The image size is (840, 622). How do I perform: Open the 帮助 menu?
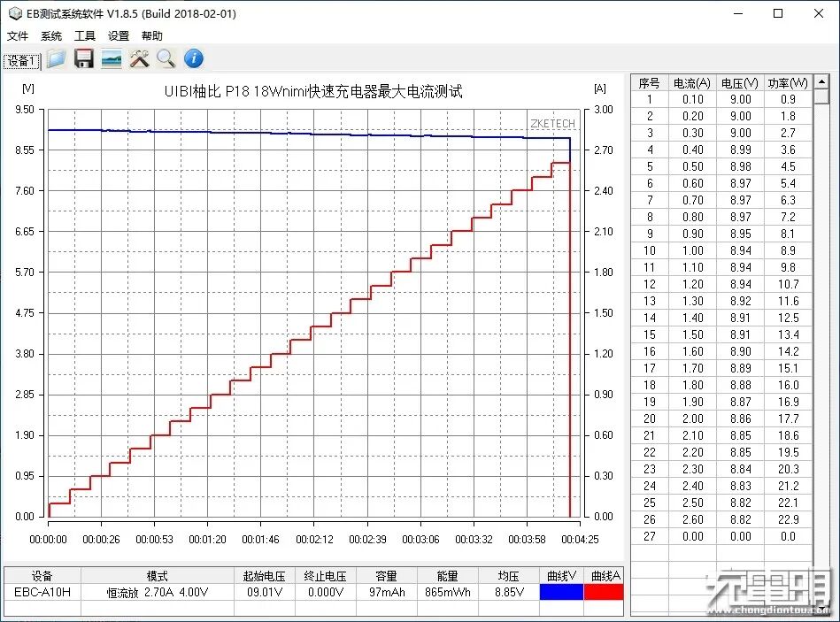(x=152, y=36)
